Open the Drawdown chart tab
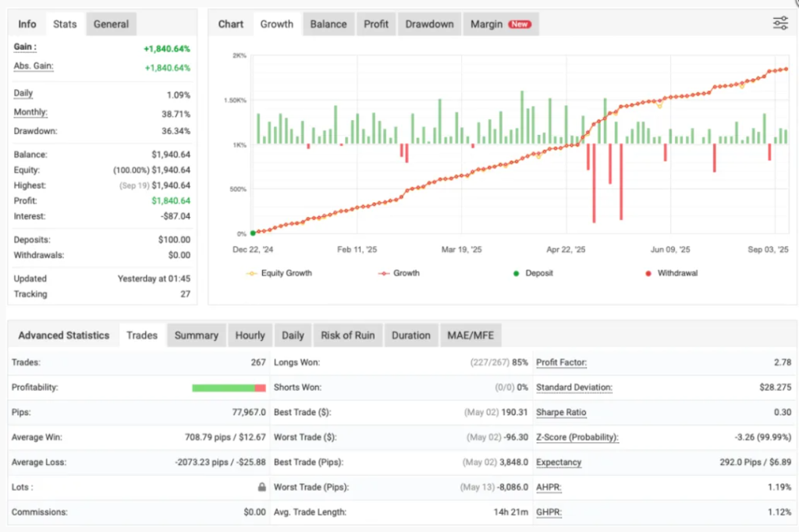The height and width of the screenshot is (532, 799). 429,24
